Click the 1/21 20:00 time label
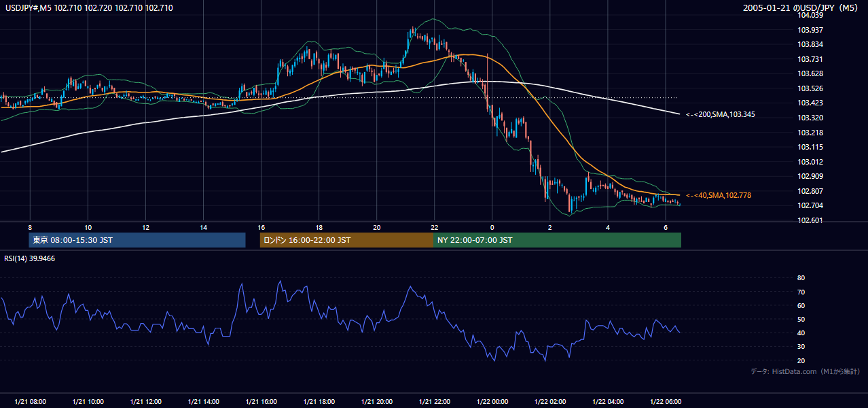 376,401
